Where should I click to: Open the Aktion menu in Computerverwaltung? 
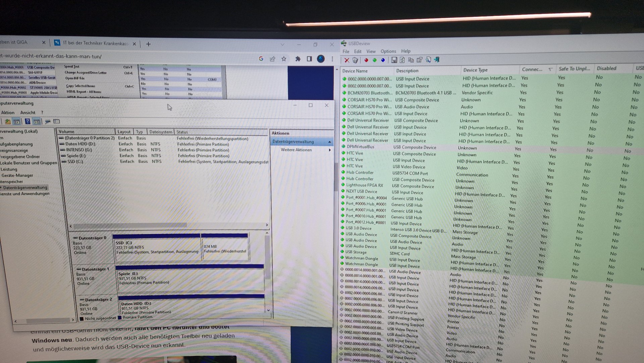pos(8,112)
